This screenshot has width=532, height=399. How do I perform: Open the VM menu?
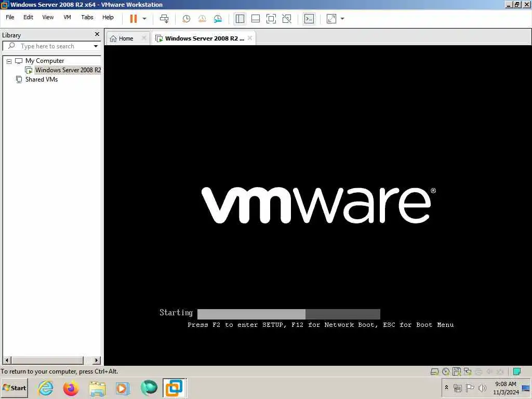[67, 17]
